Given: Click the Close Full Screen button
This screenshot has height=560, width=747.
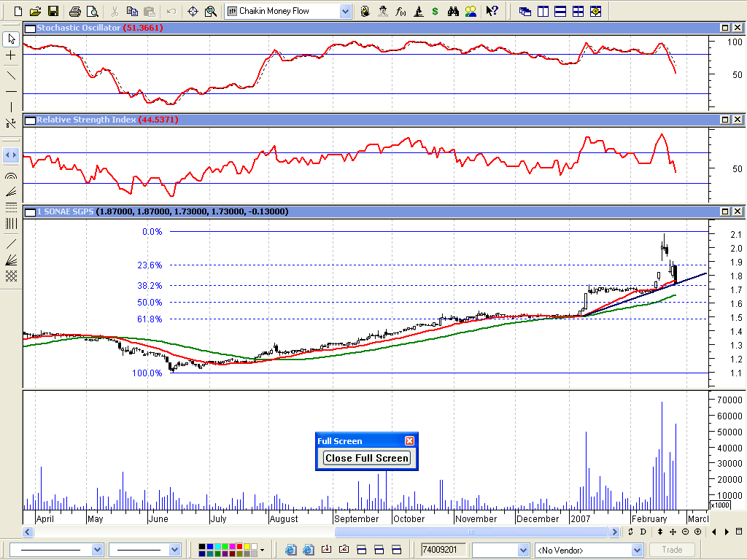Looking at the screenshot, I should coord(367,458).
